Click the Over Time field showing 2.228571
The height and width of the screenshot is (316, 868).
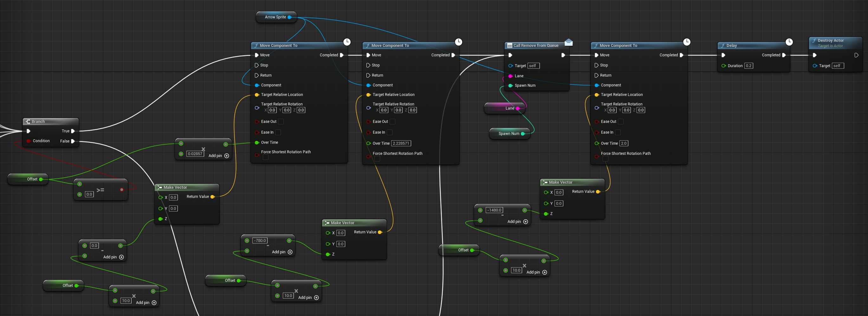[401, 143]
